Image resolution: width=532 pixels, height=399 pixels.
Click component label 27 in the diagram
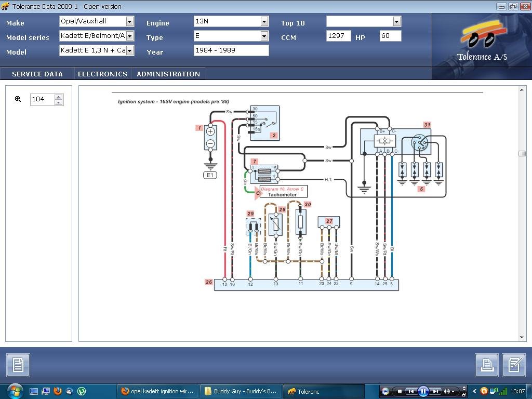pos(329,221)
